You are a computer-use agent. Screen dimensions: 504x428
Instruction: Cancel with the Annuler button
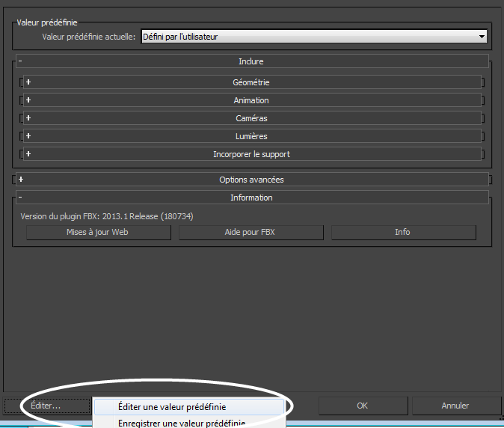tap(456, 406)
